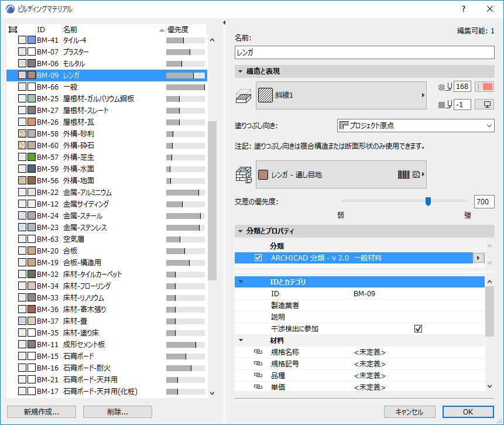Image resolution: width=504 pixels, height=425 pixels.
Task: Collapse the 構造と表現 section
Action: tap(241, 71)
